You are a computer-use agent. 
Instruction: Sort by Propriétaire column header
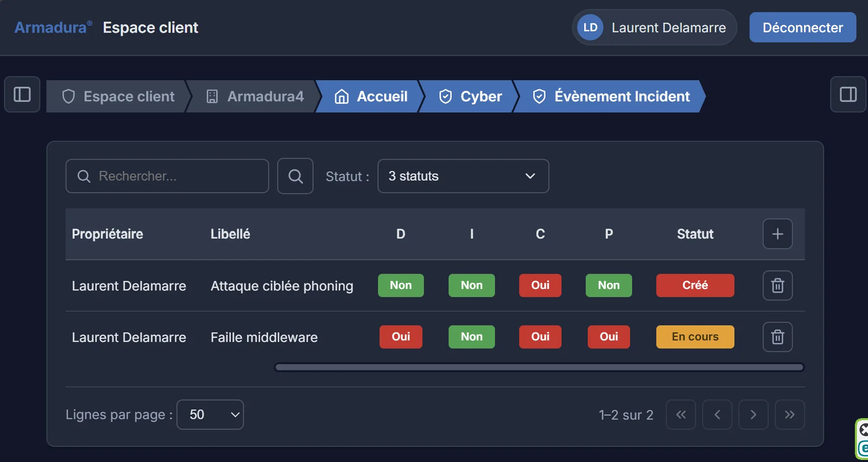click(107, 234)
